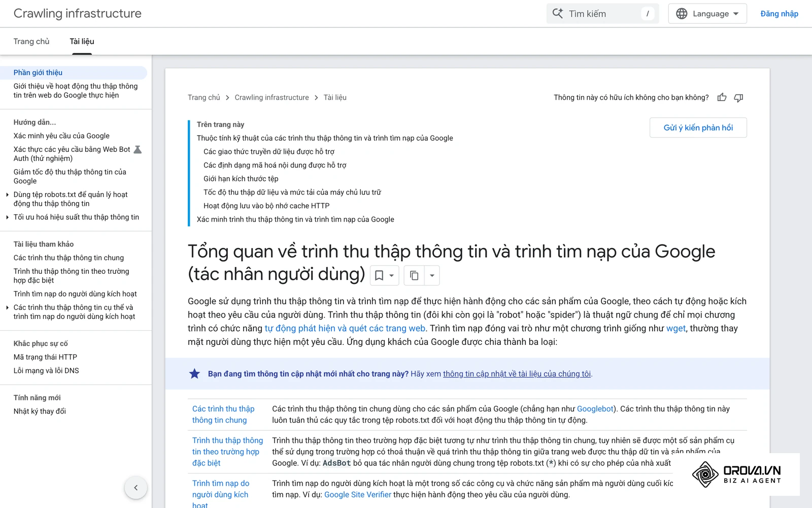Viewport: 812px width, 508px height.
Task: Open the Language dropdown
Action: click(x=707, y=14)
